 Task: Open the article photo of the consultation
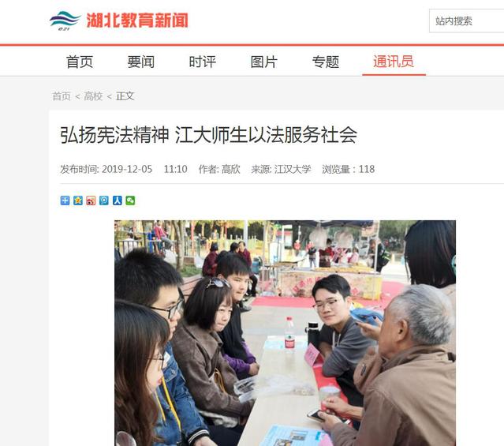pos(285,333)
